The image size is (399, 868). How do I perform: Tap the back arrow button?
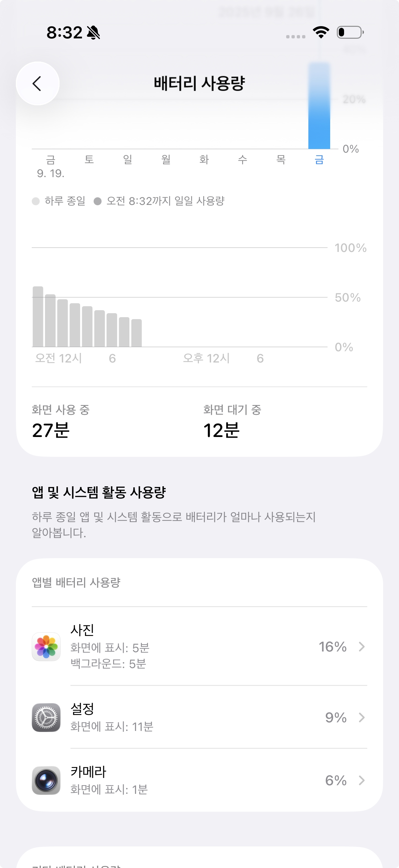37,83
